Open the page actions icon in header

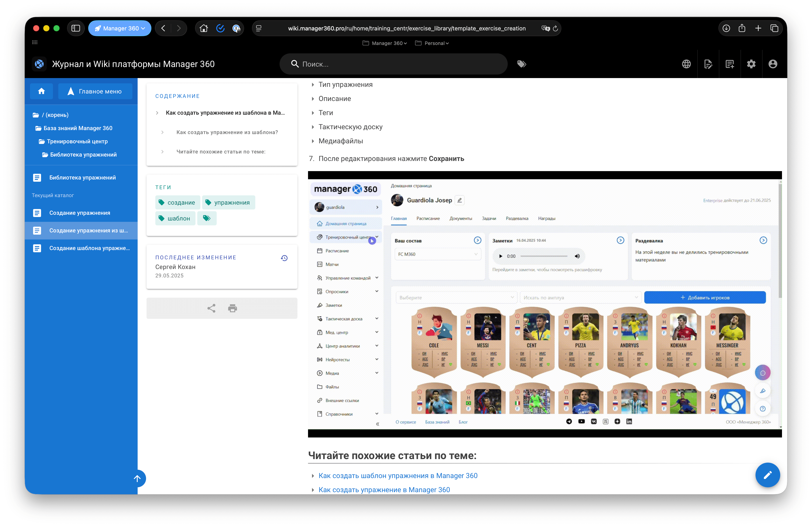pyautogui.click(x=708, y=64)
